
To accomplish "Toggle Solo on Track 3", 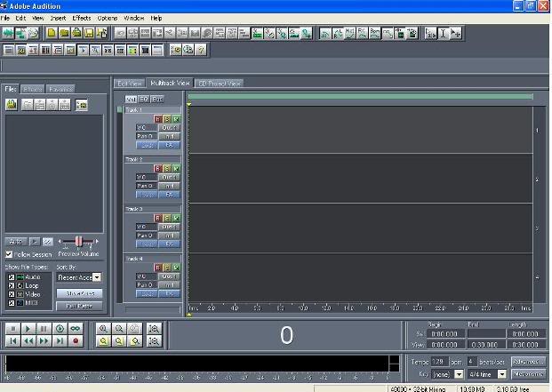I will [167, 218].
